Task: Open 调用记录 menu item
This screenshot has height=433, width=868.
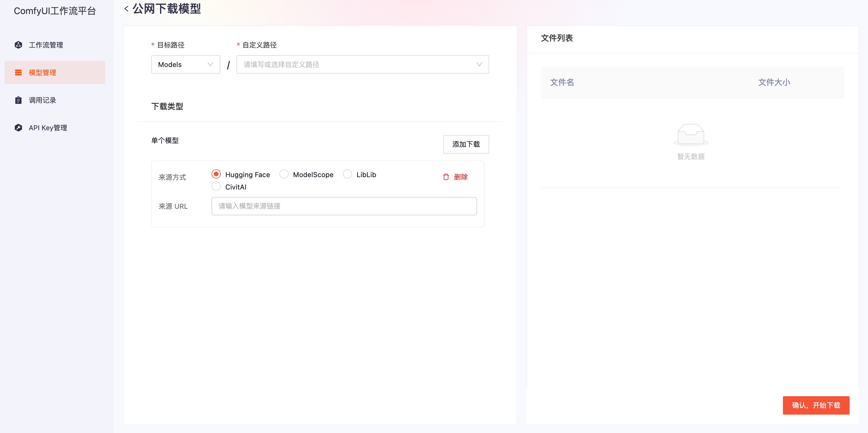Action: point(43,100)
